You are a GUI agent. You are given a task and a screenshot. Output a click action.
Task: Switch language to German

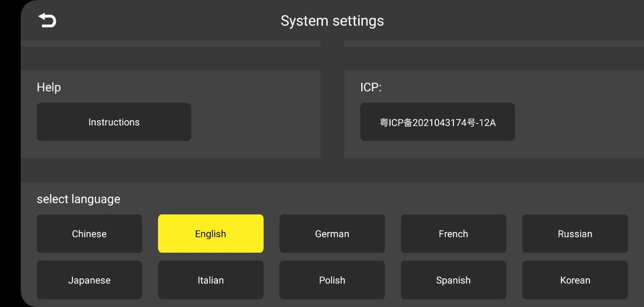click(x=332, y=234)
